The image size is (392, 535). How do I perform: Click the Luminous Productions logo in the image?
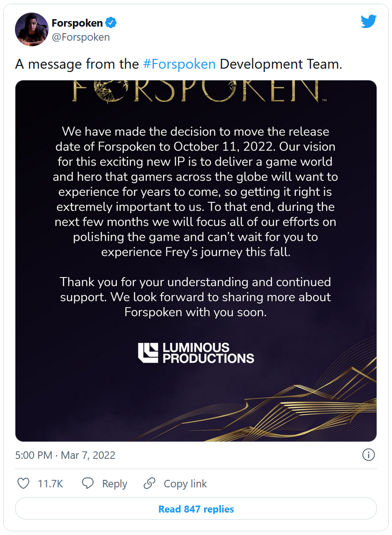tap(196, 353)
